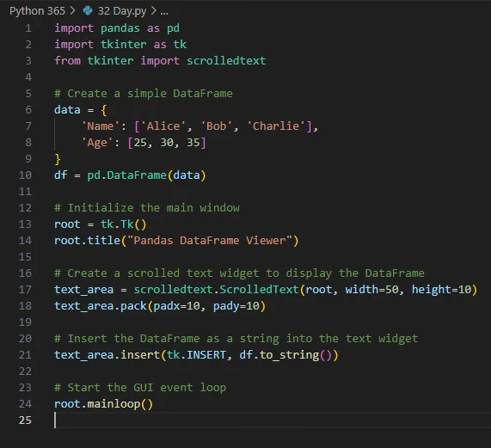
Task: Click 'root.mainloop()' on line 24
Action: [104, 403]
